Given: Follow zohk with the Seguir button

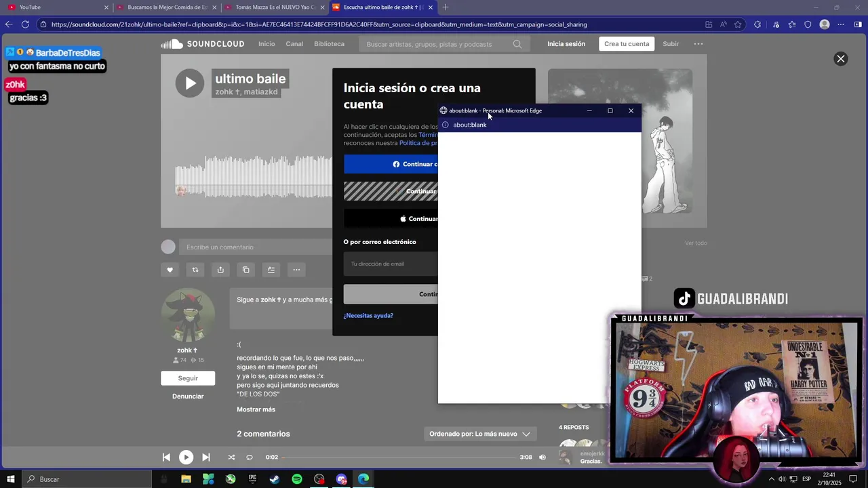Looking at the screenshot, I should (x=188, y=378).
